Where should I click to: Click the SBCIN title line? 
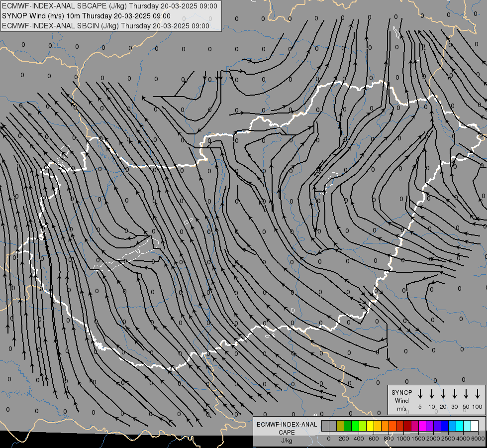pyautogui.click(x=105, y=26)
